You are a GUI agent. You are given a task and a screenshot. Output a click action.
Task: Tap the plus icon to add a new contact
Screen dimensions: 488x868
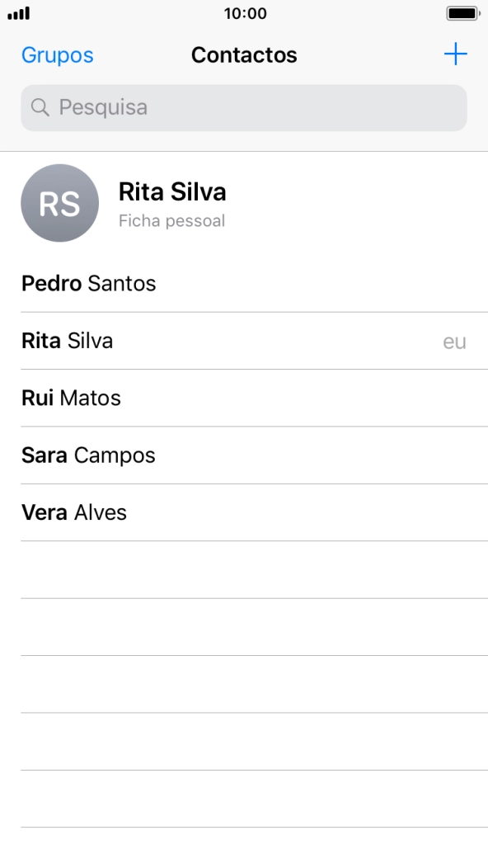click(455, 54)
